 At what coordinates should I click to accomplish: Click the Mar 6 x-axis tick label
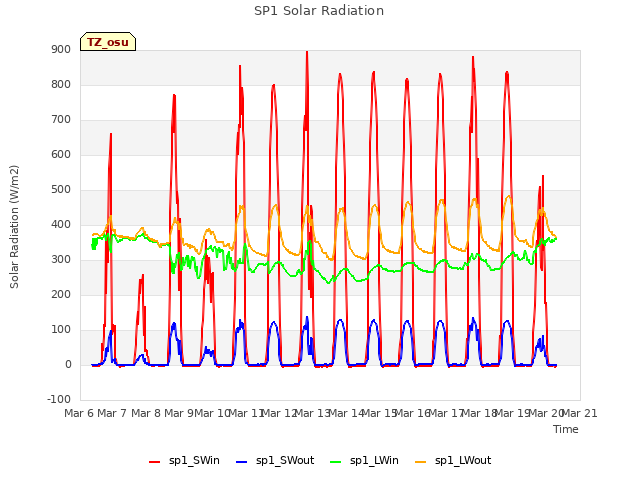point(79,413)
